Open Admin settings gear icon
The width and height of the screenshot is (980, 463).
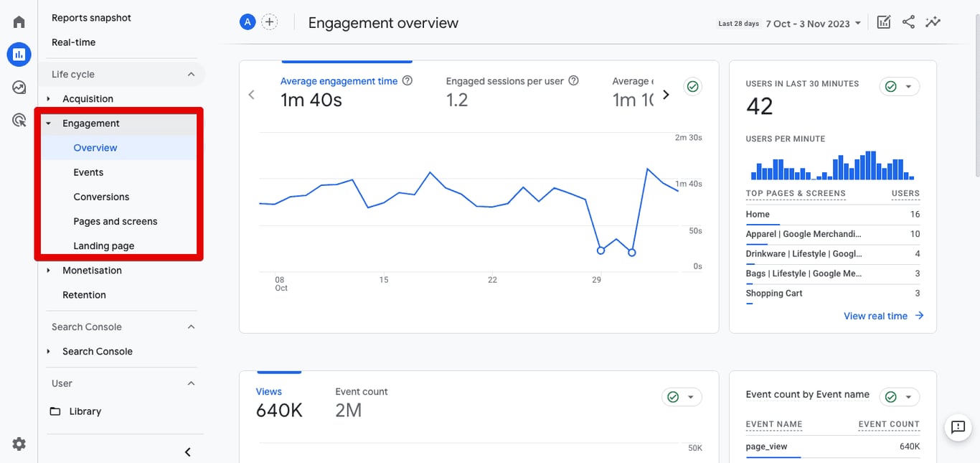click(x=19, y=444)
